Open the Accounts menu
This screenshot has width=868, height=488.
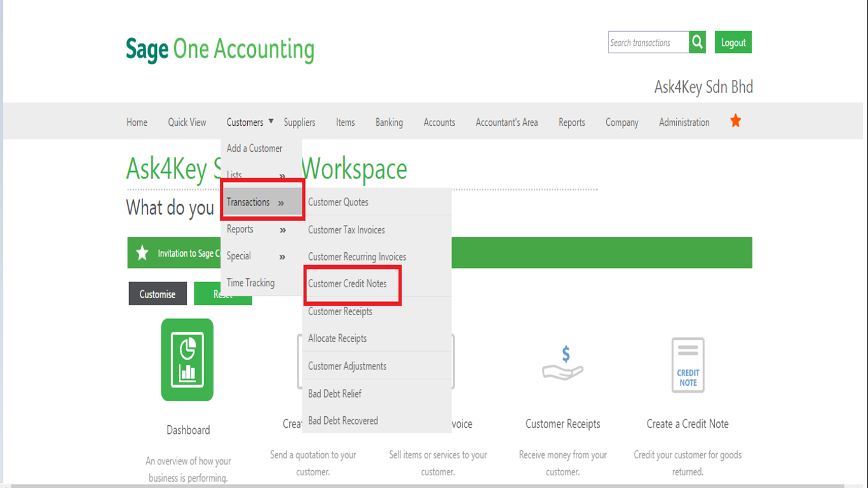[439, 122]
